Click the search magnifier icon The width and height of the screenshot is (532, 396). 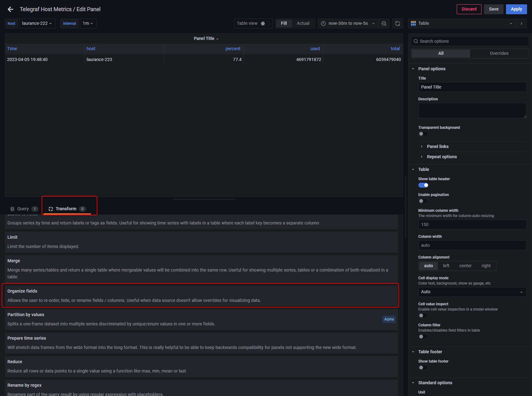[416, 41]
